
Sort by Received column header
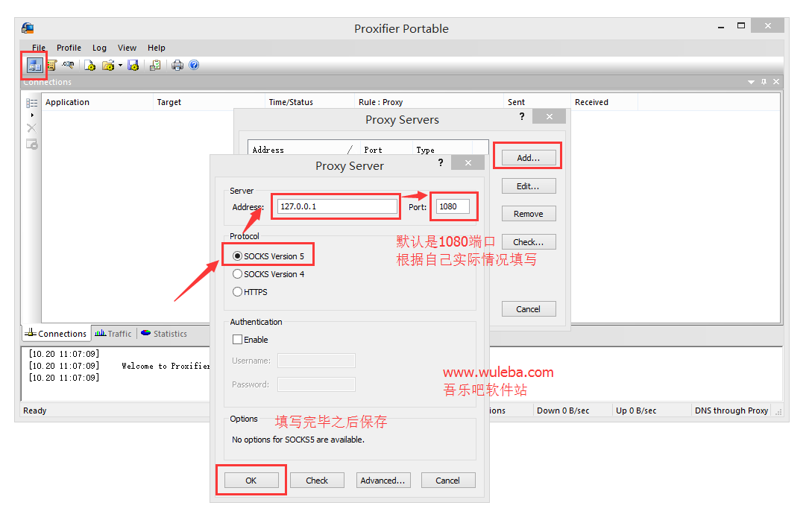[x=604, y=102]
